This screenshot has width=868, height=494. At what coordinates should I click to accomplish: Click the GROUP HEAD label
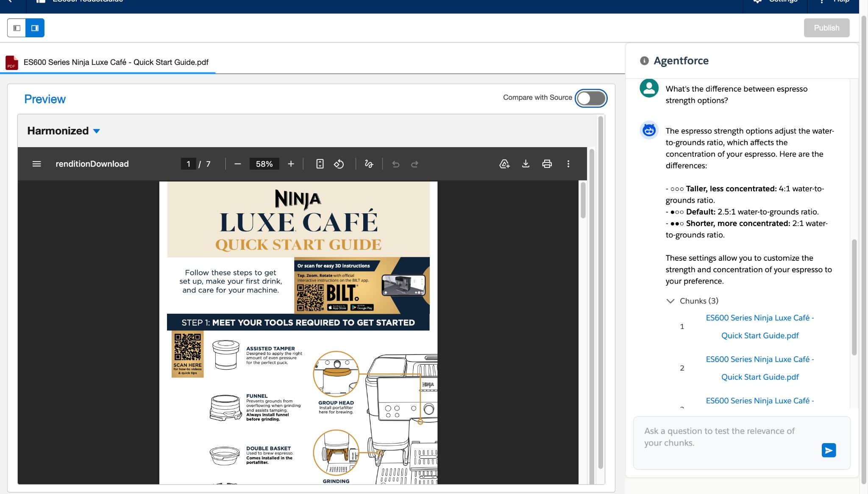336,403
